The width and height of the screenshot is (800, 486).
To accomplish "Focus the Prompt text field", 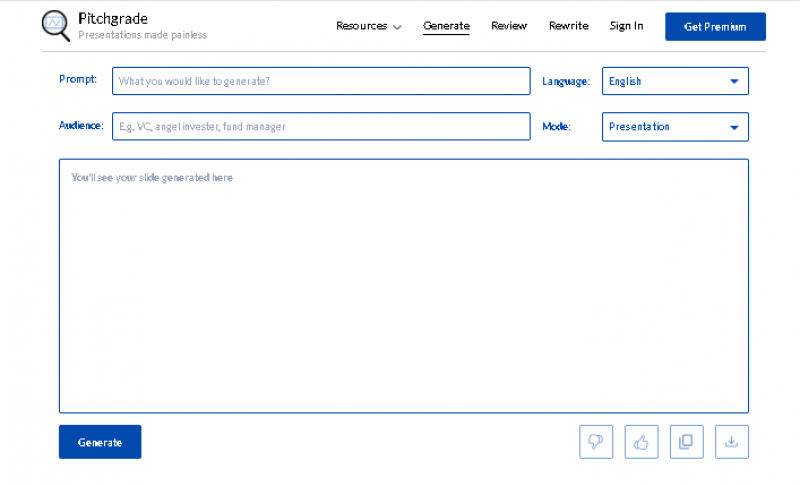I will click(x=321, y=81).
